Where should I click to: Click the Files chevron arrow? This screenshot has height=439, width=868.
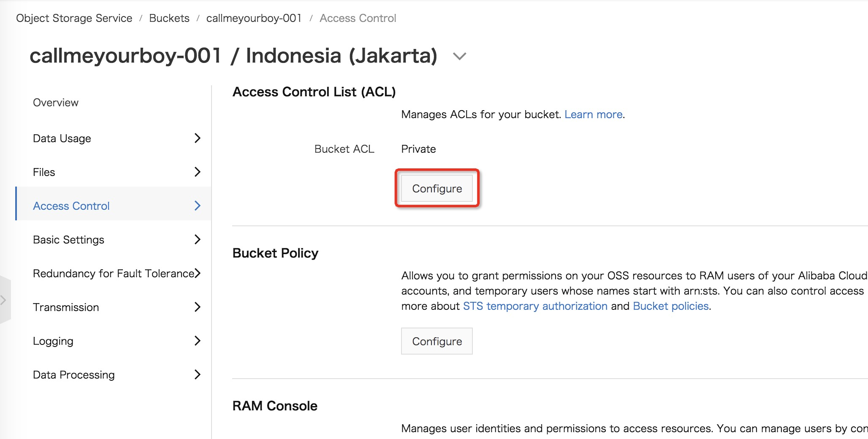(197, 172)
